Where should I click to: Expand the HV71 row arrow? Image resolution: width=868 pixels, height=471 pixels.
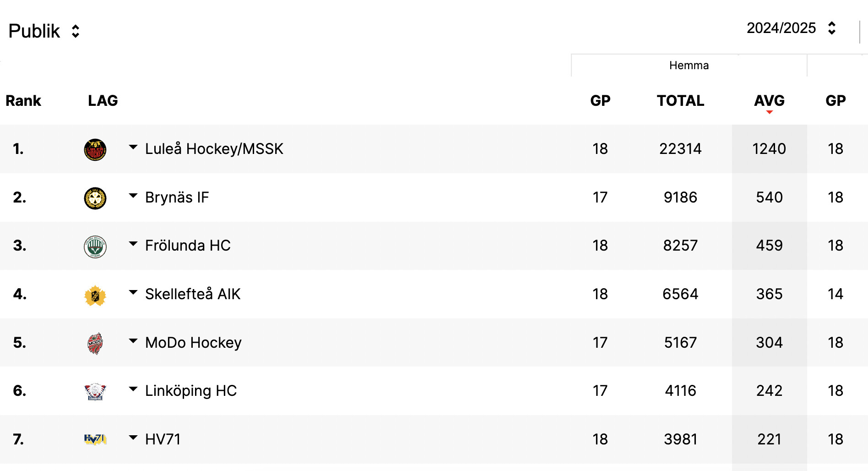pyautogui.click(x=133, y=438)
